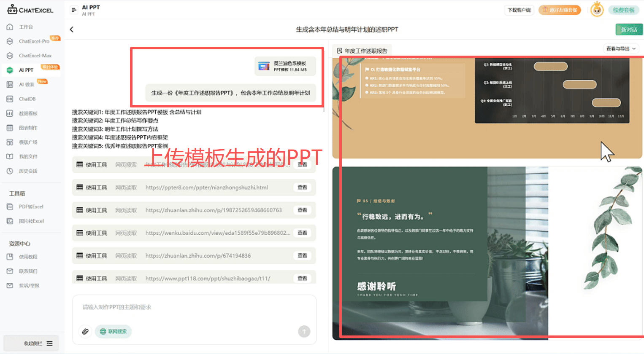Image resolution: width=644 pixels, height=354 pixels.
Task: Go back with the left arrow
Action: (72, 29)
